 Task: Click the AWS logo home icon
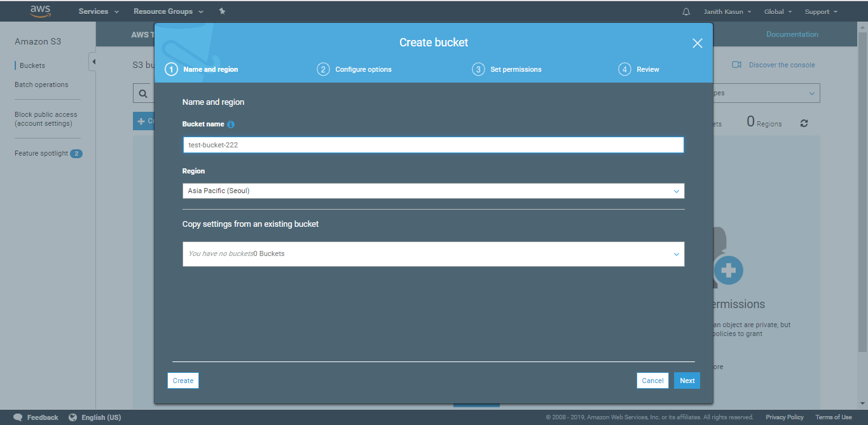41,11
